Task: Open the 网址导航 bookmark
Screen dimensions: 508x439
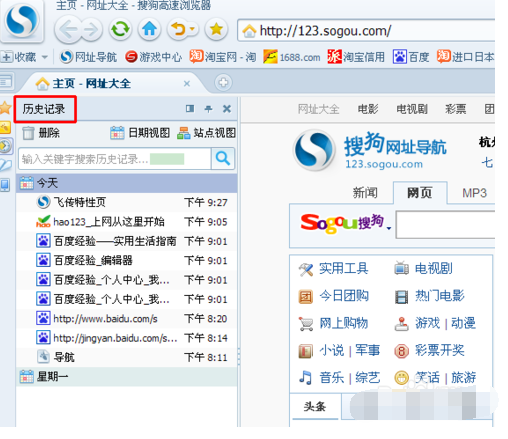Action: pyautogui.click(x=88, y=57)
